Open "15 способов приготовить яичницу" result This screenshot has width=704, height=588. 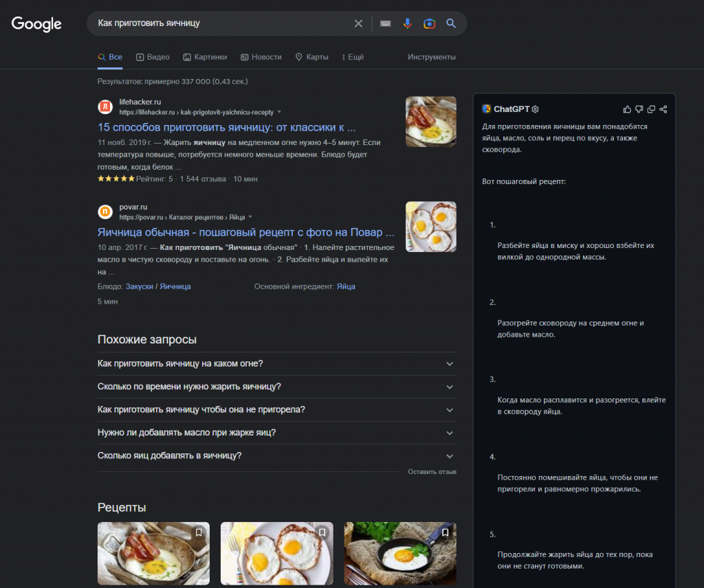tap(226, 127)
